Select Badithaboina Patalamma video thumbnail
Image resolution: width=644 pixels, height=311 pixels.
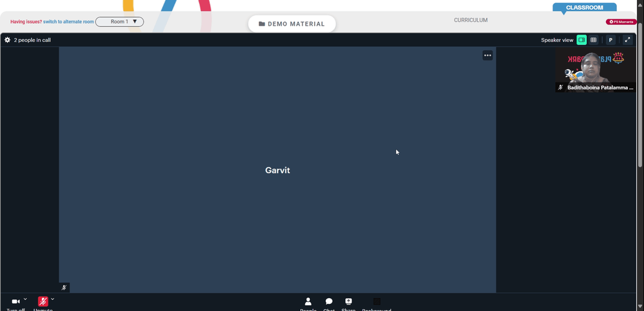[x=595, y=70]
